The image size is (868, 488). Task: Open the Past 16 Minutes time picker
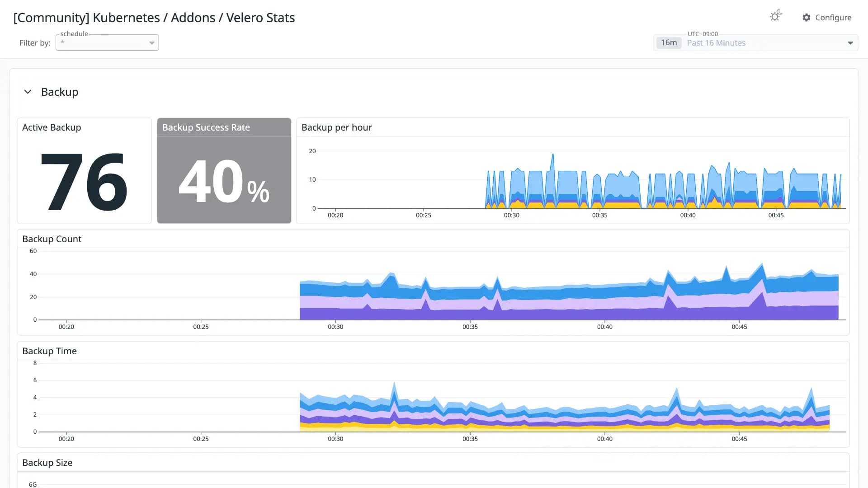(756, 43)
